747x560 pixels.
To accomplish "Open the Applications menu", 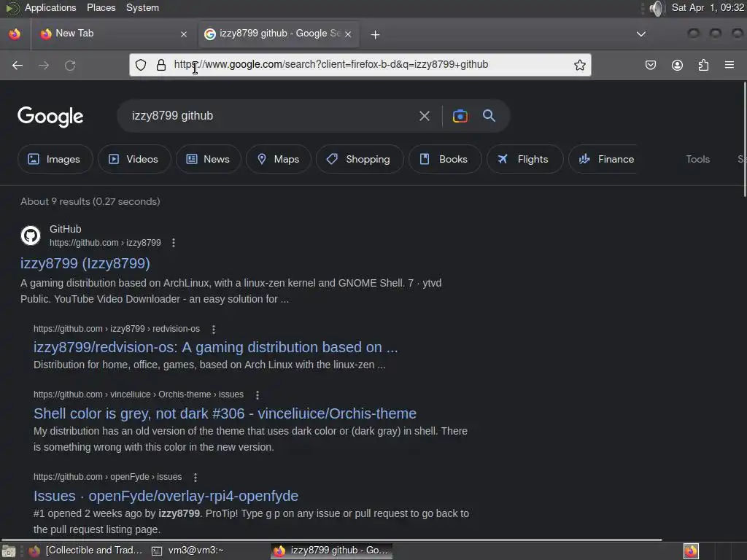I will point(50,7).
